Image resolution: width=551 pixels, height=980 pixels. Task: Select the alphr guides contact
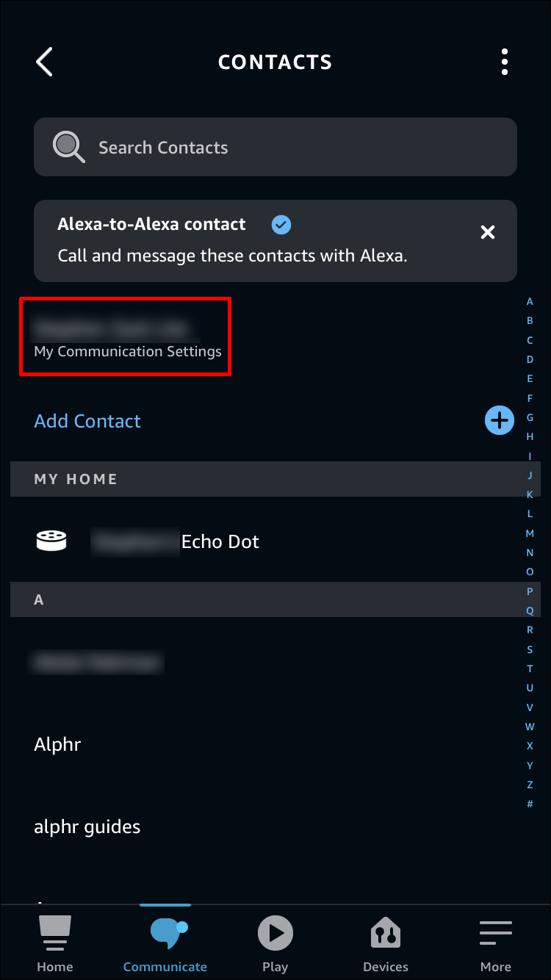[87, 826]
